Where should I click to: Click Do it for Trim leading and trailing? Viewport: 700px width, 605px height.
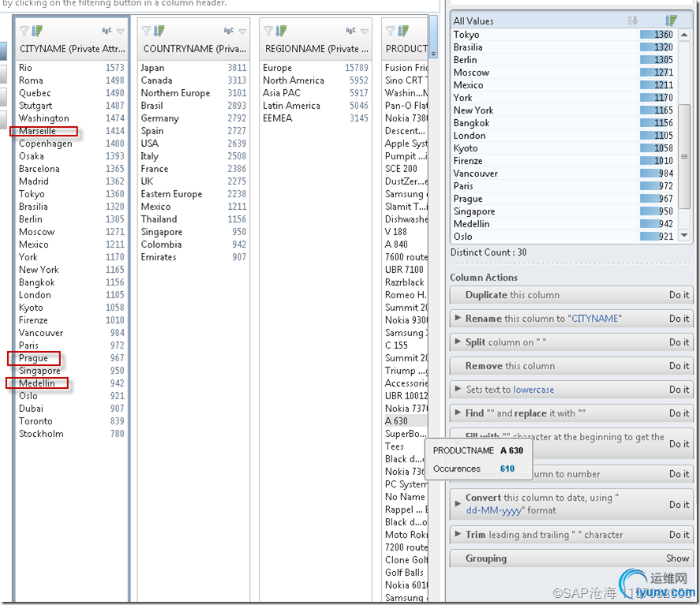pos(679,535)
